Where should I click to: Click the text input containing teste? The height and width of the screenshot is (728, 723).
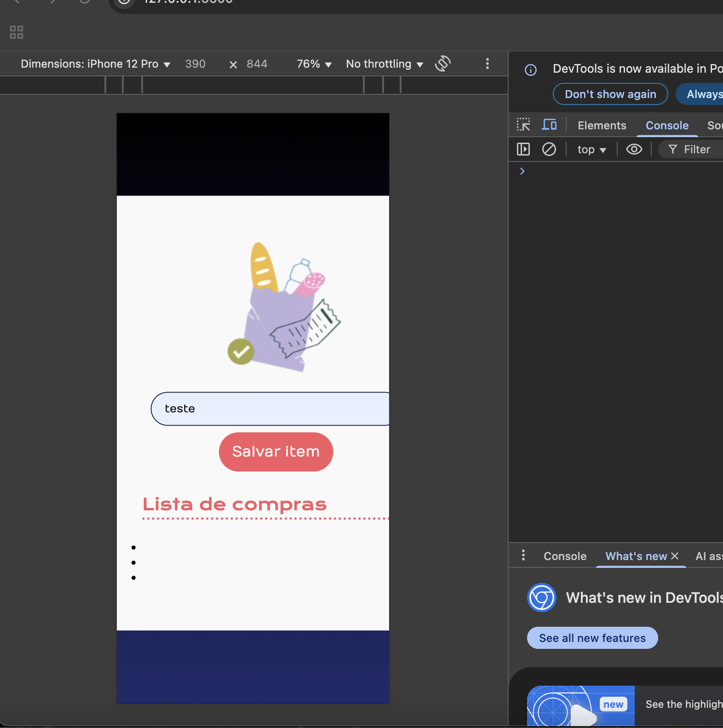270,409
